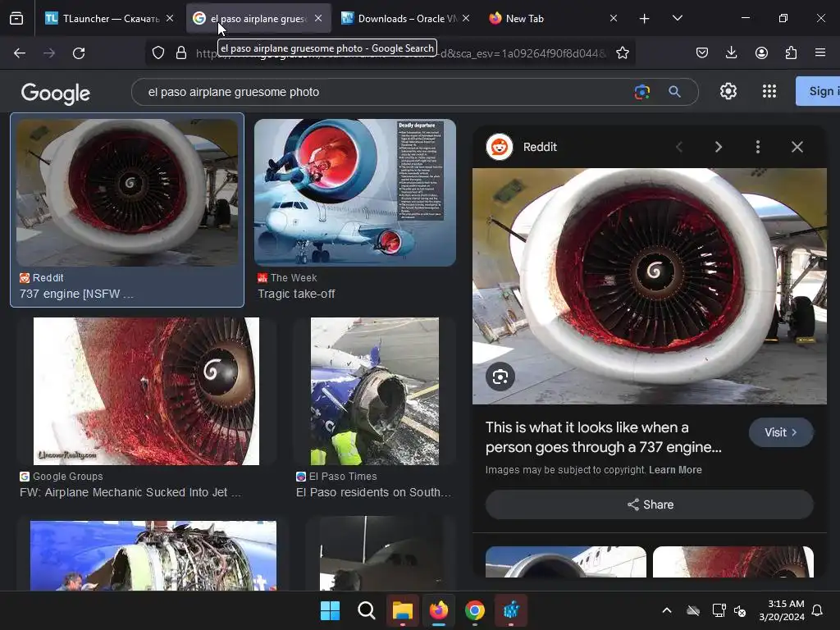Open VirtualBox app on the taskbar
840x630 pixels.
511,610
